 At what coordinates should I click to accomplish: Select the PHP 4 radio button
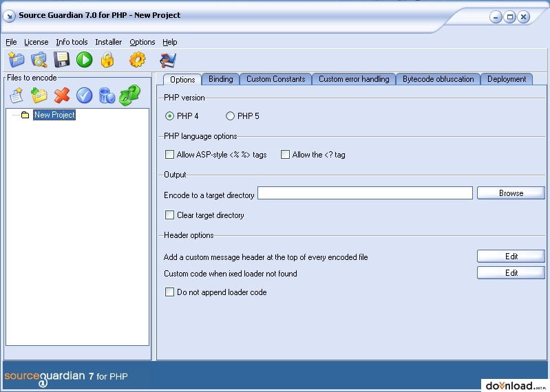(x=169, y=116)
